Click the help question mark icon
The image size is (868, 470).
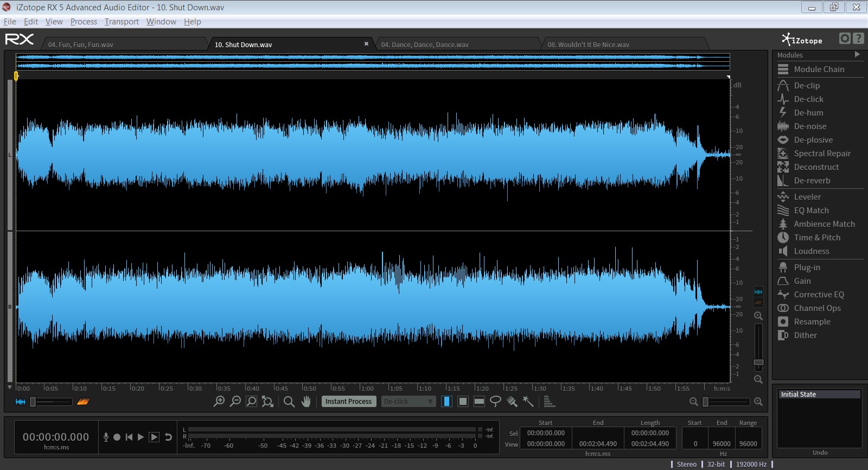coord(858,38)
